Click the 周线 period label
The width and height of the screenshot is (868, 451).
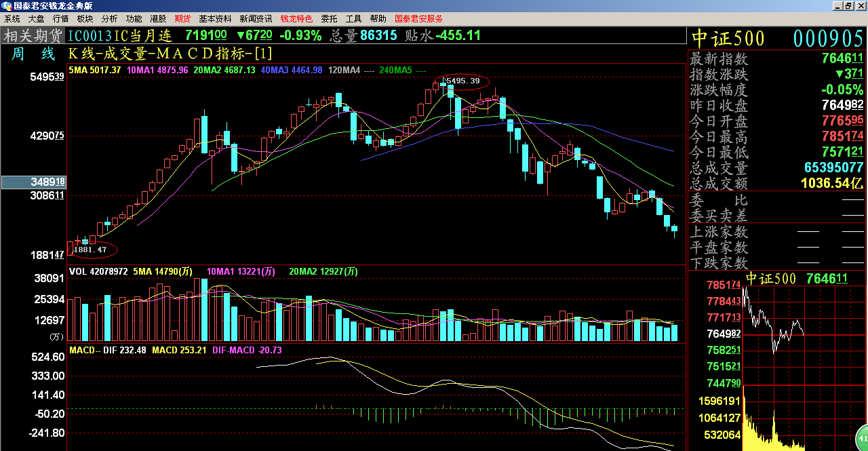click(x=33, y=54)
